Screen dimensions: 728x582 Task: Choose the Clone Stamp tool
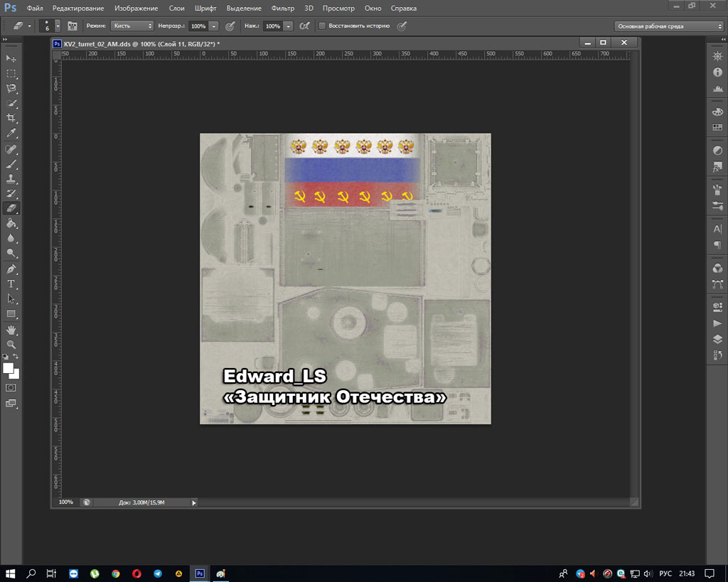pos(11,178)
